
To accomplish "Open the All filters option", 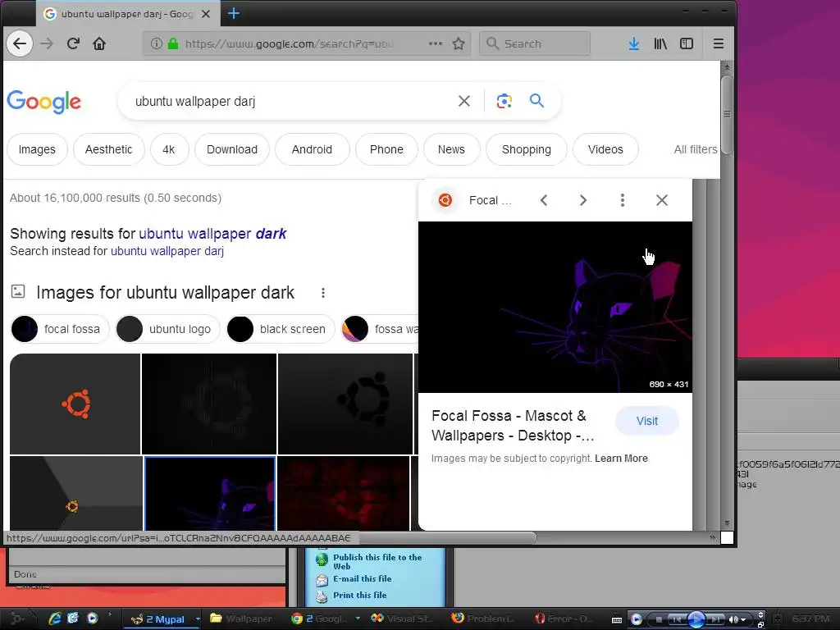I will click(696, 149).
